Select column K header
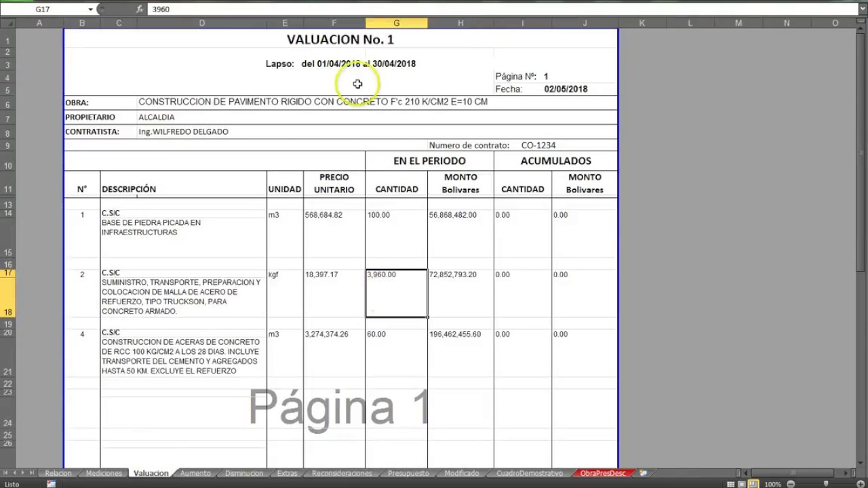 click(x=642, y=23)
